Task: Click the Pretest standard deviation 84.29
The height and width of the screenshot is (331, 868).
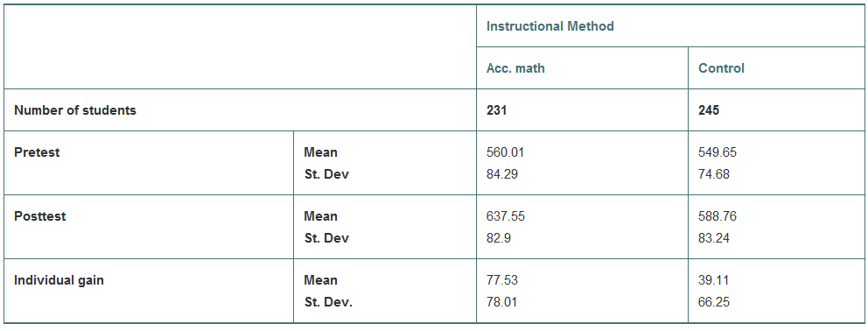Action: click(x=502, y=174)
